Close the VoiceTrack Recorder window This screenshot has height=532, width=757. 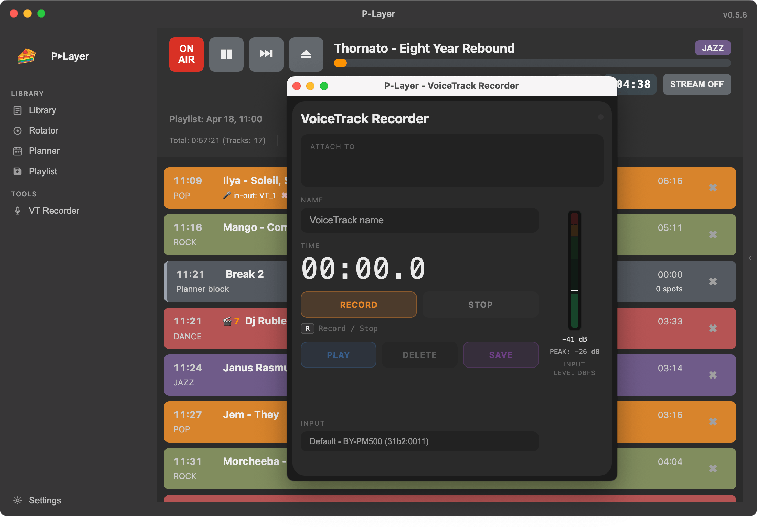(x=297, y=86)
